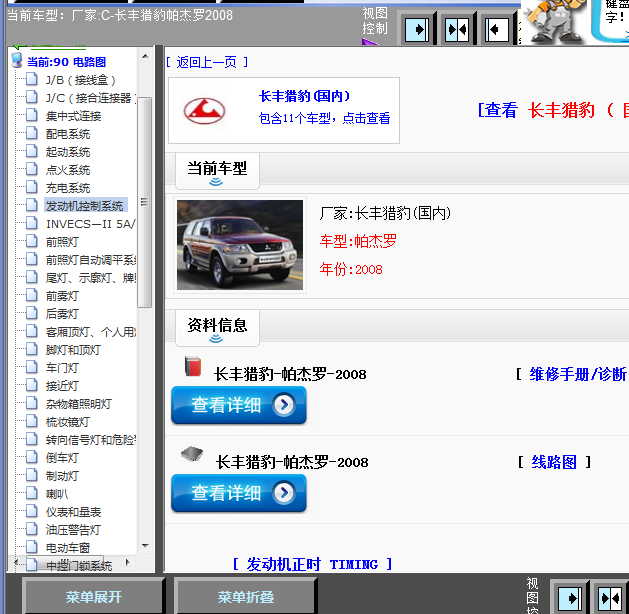The height and width of the screenshot is (614, 629).
Task: Click tree horizontal scroll right arrow
Action: tap(128, 563)
